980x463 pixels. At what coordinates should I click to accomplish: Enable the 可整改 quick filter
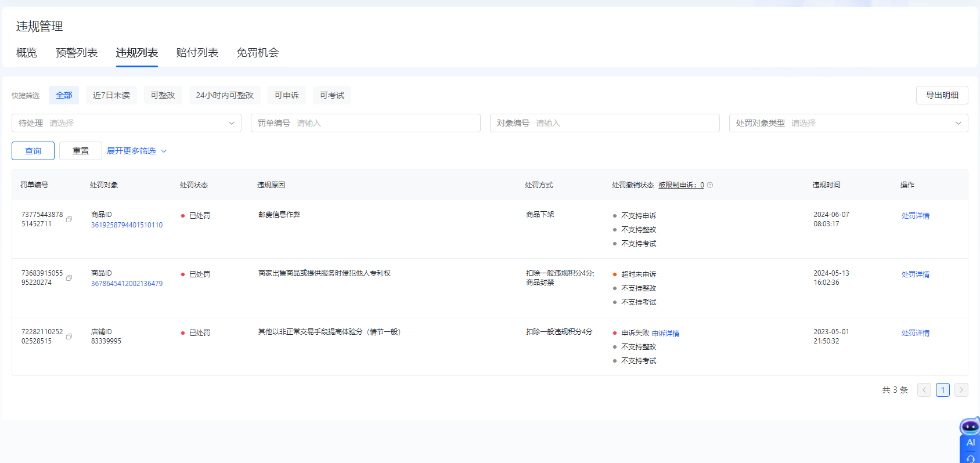[163, 95]
